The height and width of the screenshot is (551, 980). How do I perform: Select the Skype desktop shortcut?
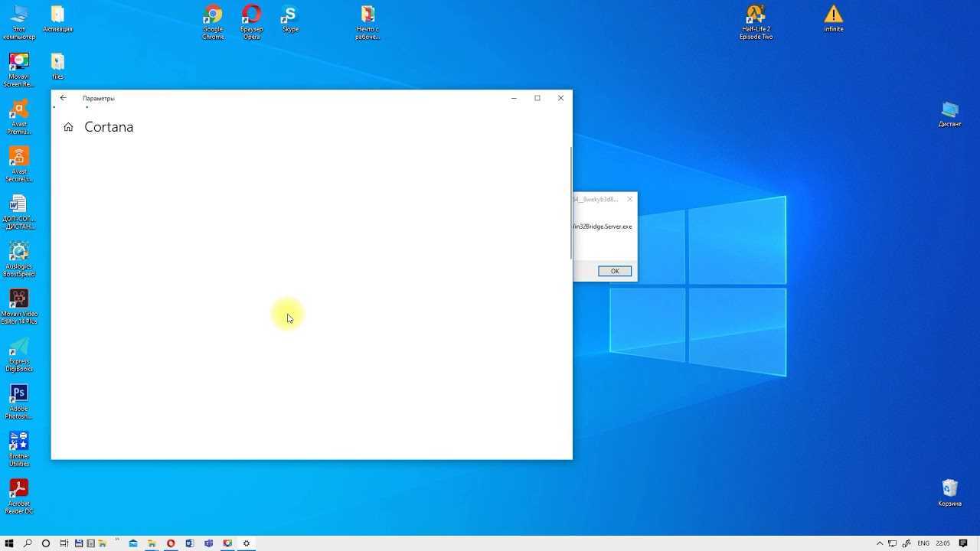[290, 19]
